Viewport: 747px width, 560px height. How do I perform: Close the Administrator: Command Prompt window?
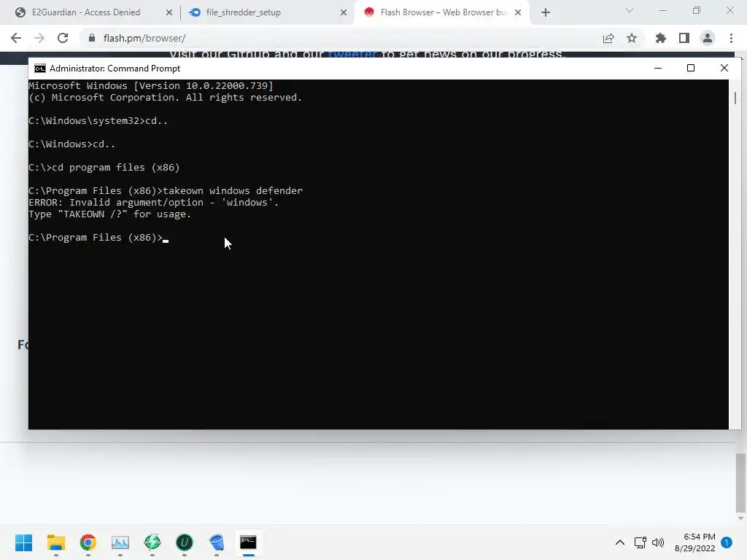click(x=724, y=68)
